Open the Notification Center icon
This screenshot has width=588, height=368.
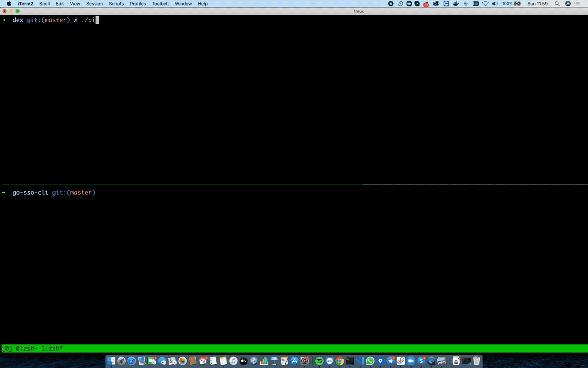pyautogui.click(x=578, y=4)
